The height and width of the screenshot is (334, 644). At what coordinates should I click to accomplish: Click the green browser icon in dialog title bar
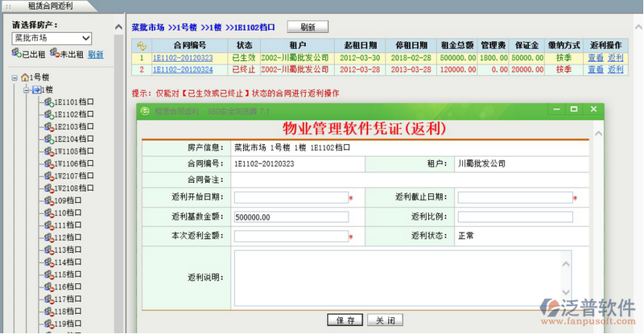145,109
